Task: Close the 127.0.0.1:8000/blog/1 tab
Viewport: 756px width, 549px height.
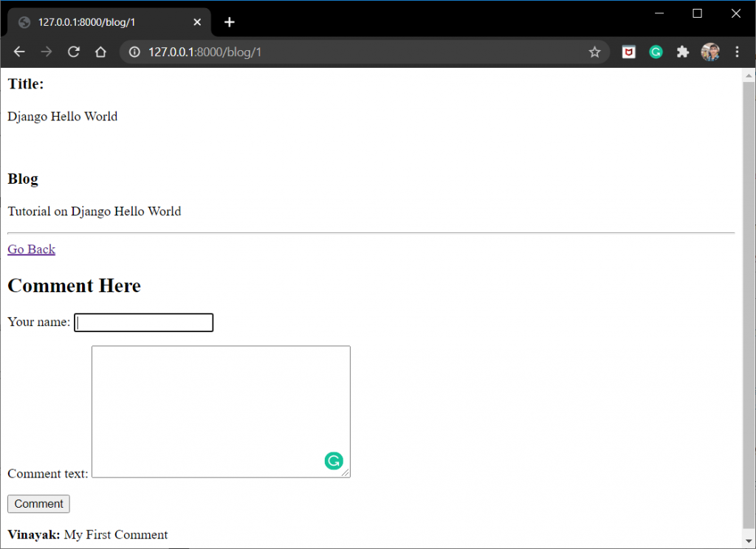Action: tap(197, 22)
